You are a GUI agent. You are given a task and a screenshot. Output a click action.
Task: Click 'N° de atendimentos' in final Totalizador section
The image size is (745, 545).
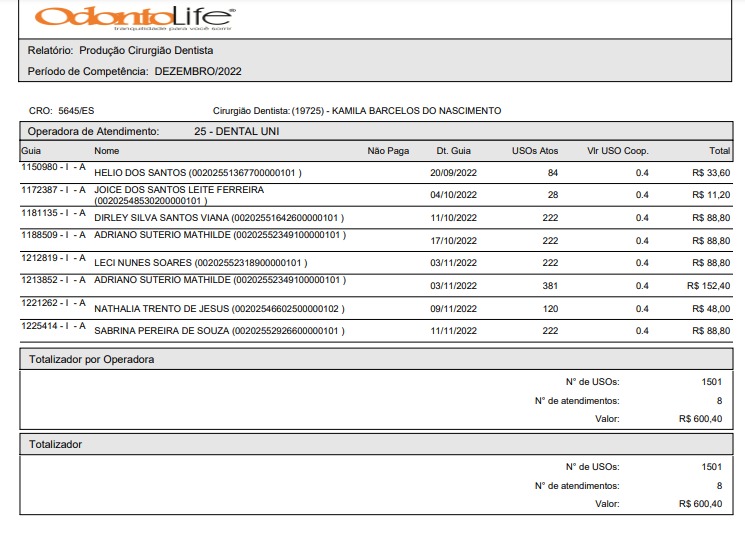click(x=577, y=486)
